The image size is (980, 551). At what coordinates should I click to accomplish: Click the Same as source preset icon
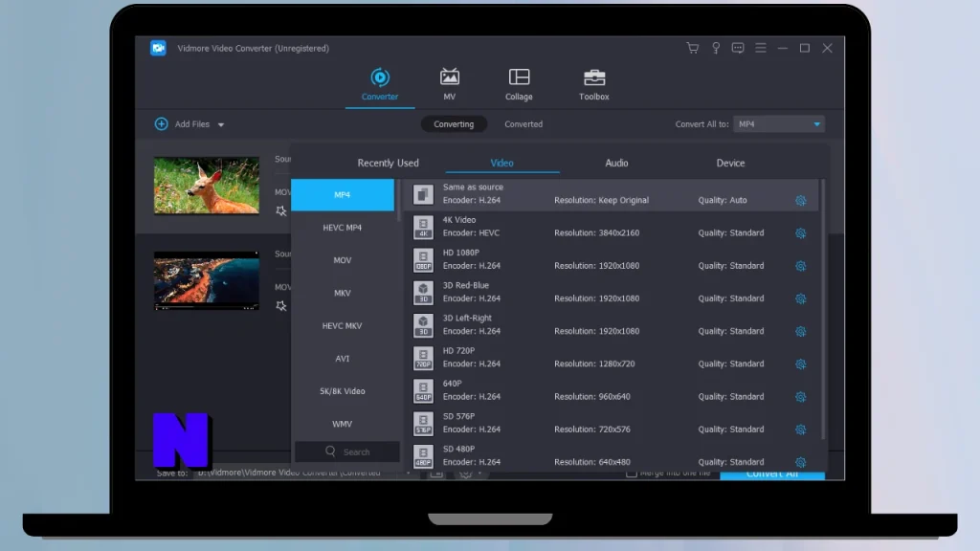click(x=423, y=194)
